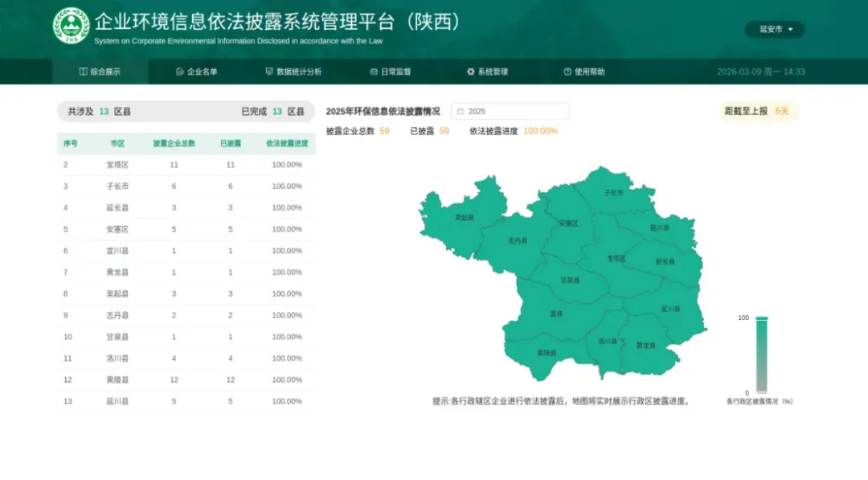868x480 pixels.
Task: Click the 依法披露进度 column header
Action: pyautogui.click(x=287, y=144)
